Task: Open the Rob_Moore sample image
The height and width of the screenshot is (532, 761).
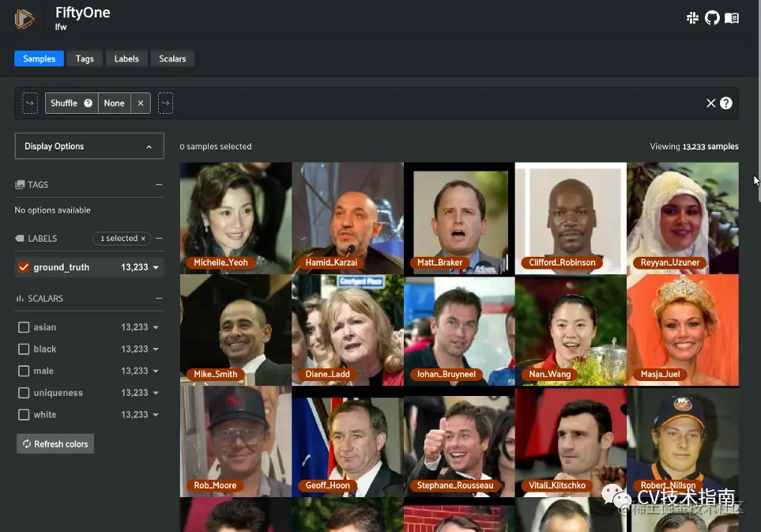Action: [x=235, y=442]
